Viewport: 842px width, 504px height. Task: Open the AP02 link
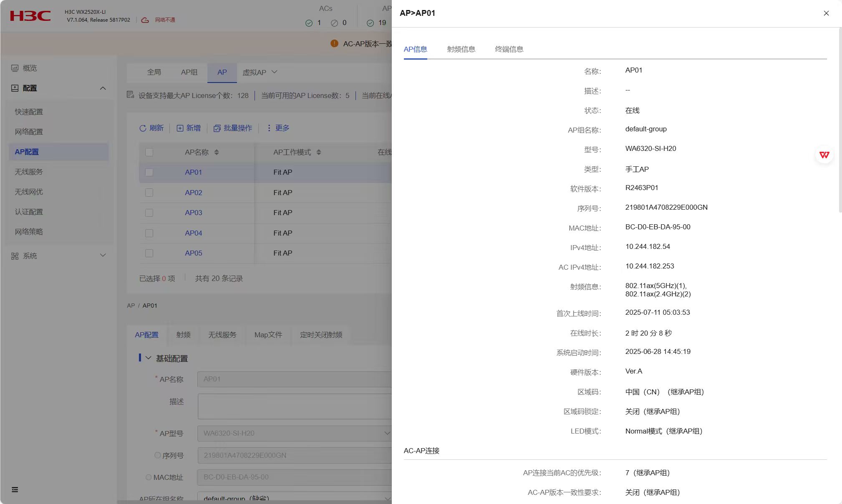(193, 193)
